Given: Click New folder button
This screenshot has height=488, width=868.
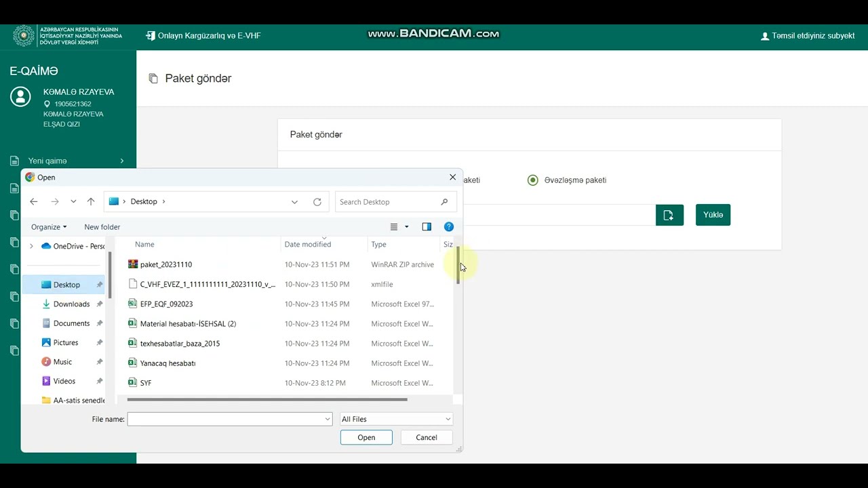Looking at the screenshot, I should 102,227.
